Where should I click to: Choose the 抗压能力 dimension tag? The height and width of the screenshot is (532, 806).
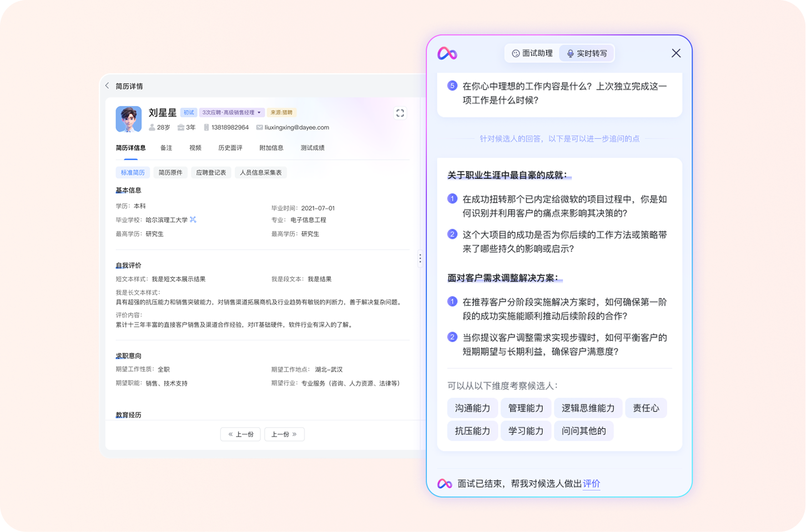[x=472, y=431]
